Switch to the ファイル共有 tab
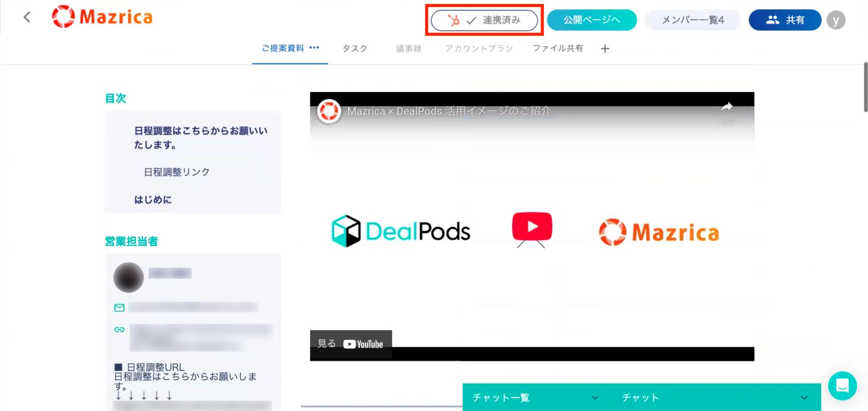This screenshot has height=411, width=868. click(x=558, y=48)
